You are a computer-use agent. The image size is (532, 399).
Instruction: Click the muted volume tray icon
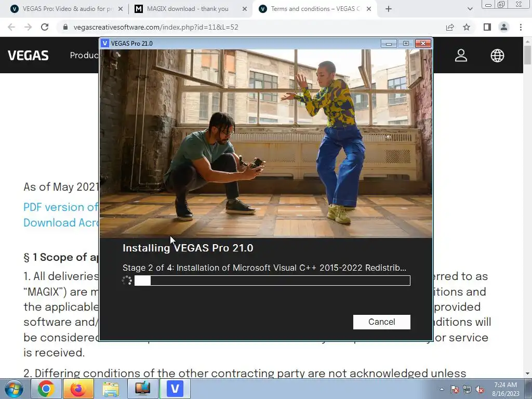tap(480, 390)
